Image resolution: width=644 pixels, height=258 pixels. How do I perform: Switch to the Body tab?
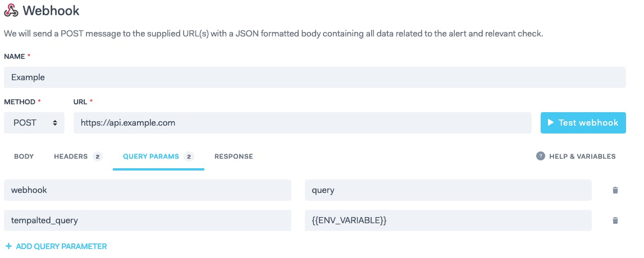[24, 156]
